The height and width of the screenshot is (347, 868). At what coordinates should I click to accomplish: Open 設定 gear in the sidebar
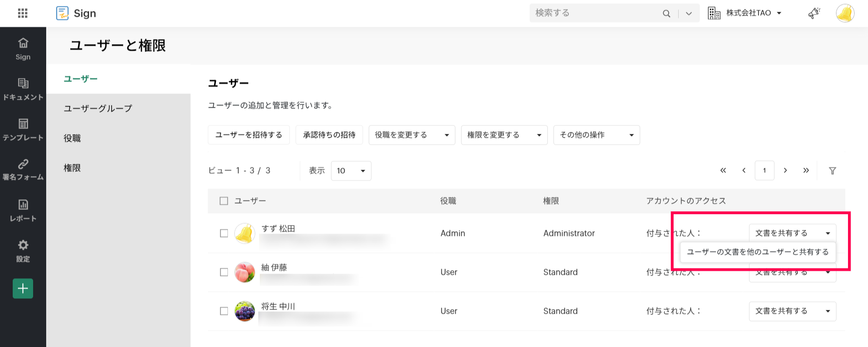(x=23, y=251)
